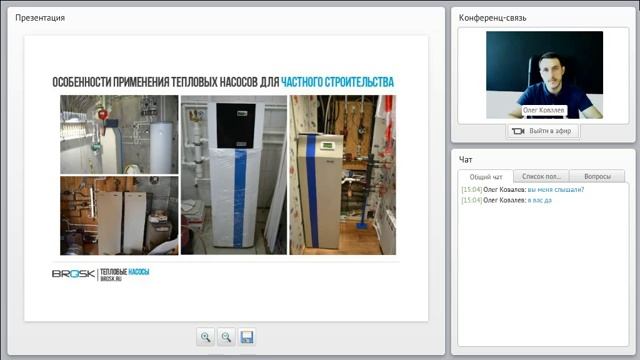Click the top-left boiler room photo

pyautogui.click(x=119, y=134)
